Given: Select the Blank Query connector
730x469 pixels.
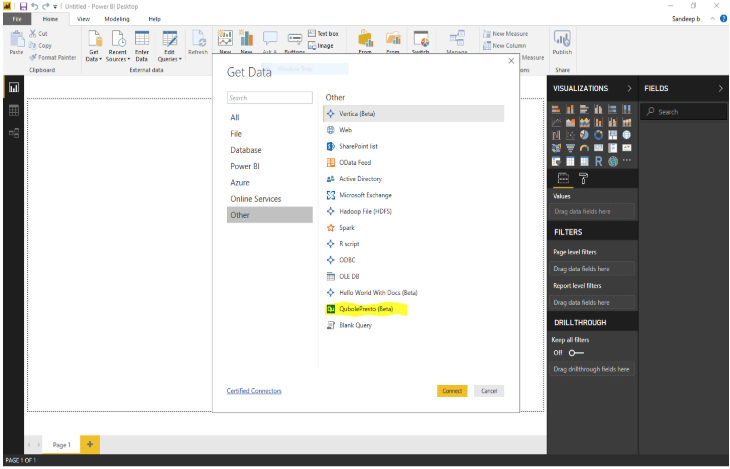Looking at the screenshot, I should pyautogui.click(x=413, y=325).
